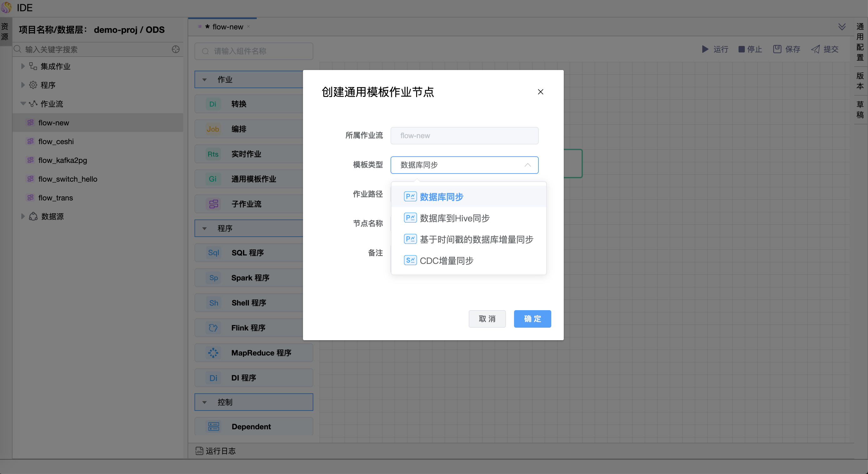Image resolution: width=868 pixels, height=474 pixels.
Task: Select 数据库到Hive同步 from the dropdown list
Action: point(455,218)
